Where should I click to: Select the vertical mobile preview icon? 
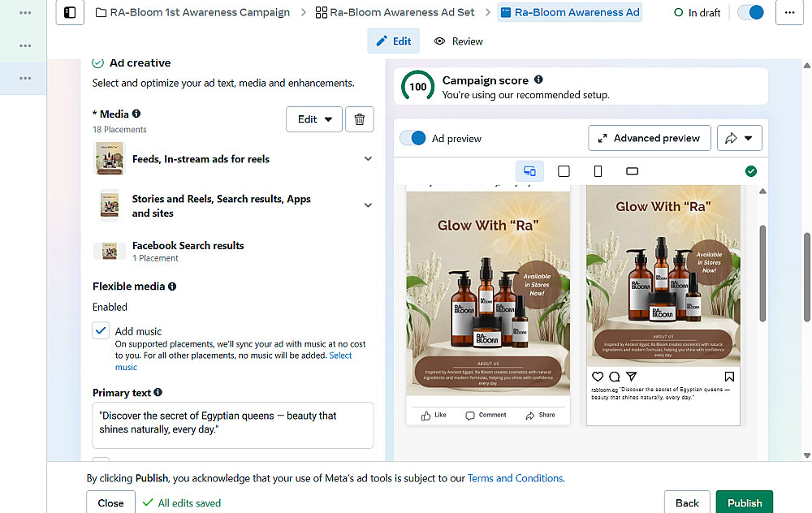coord(598,171)
